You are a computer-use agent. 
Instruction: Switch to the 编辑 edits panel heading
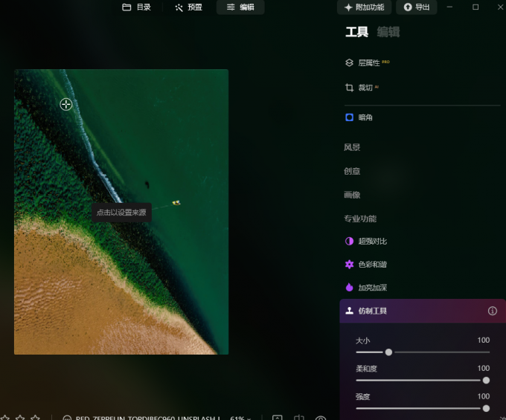coord(388,32)
